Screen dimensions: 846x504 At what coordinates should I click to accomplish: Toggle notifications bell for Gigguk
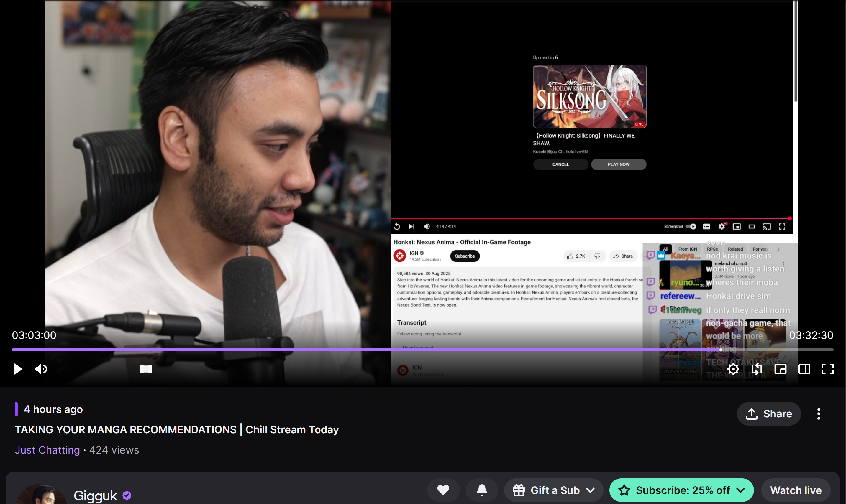pyautogui.click(x=482, y=490)
